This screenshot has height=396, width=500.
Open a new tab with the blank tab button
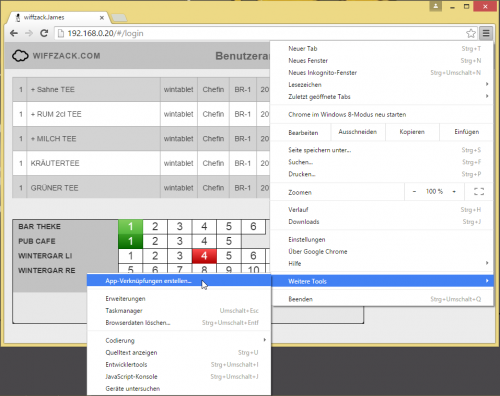(119, 18)
